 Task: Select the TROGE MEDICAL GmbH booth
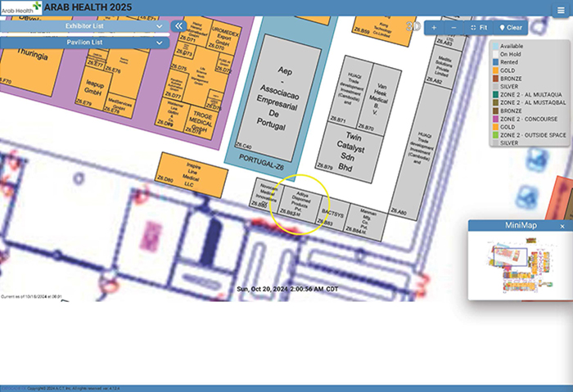coord(201,122)
